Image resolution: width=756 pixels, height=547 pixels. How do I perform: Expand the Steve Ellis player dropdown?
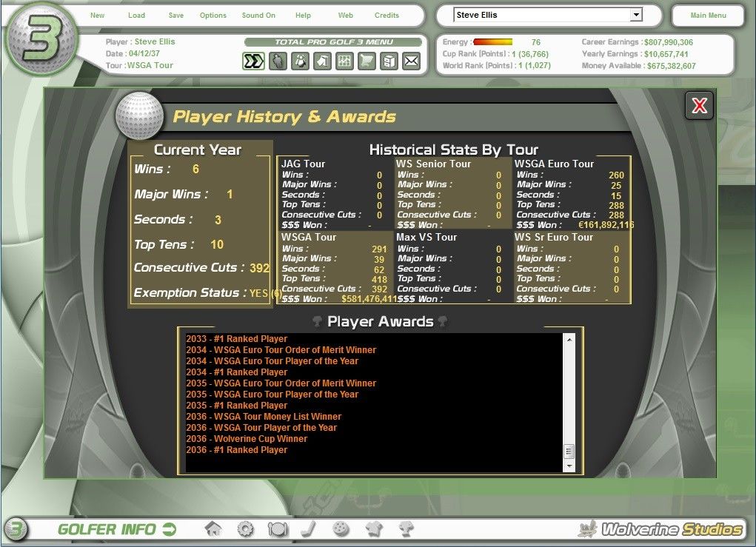[635, 15]
